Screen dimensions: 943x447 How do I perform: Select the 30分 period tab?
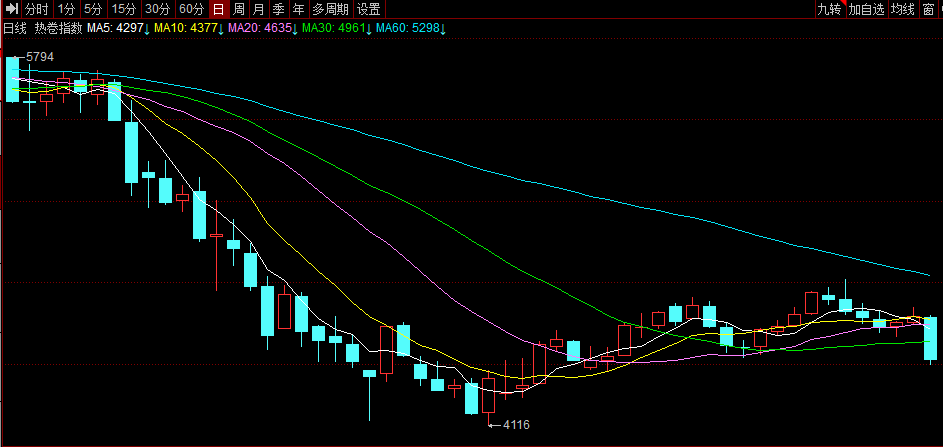158,8
